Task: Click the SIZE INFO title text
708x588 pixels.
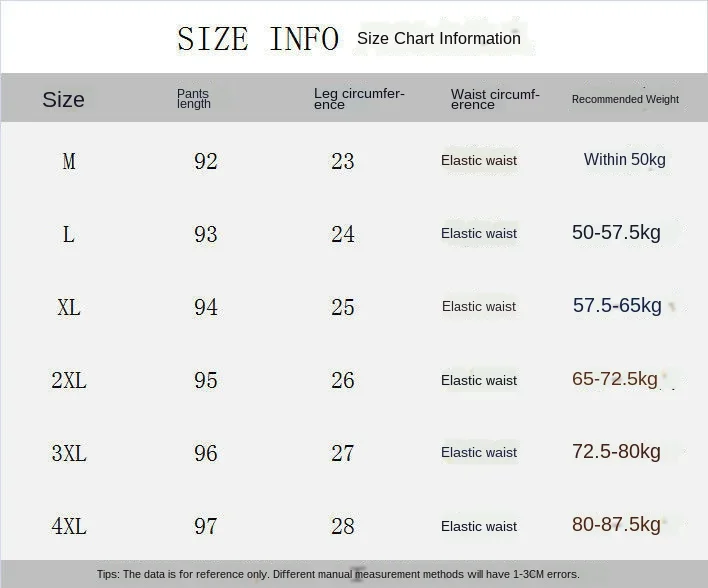Action: coord(258,39)
